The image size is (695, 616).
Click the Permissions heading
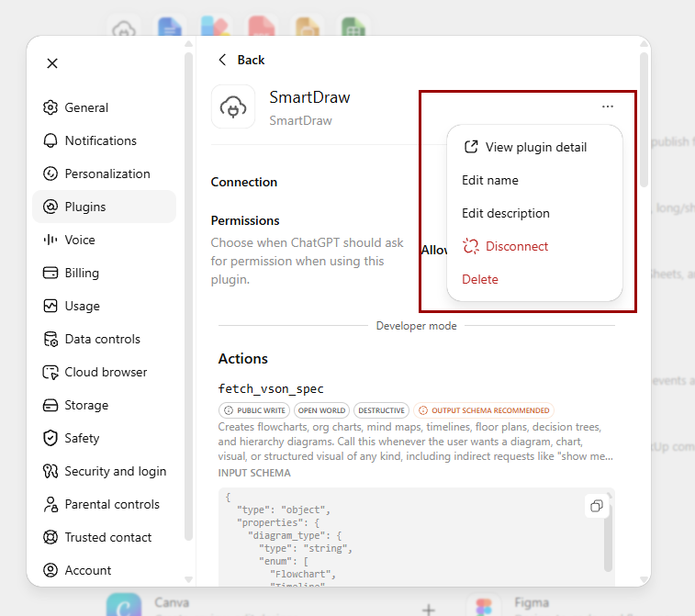[245, 220]
